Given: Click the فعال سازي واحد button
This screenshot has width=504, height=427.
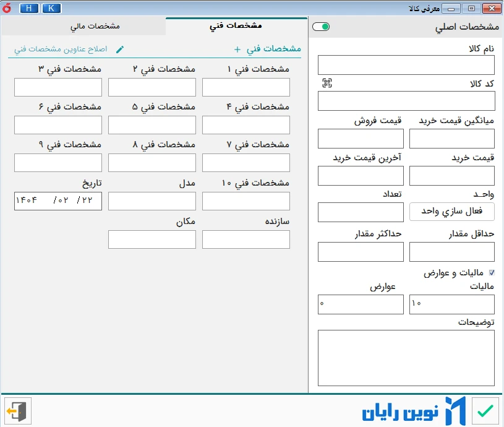Looking at the screenshot, I should [451, 211].
